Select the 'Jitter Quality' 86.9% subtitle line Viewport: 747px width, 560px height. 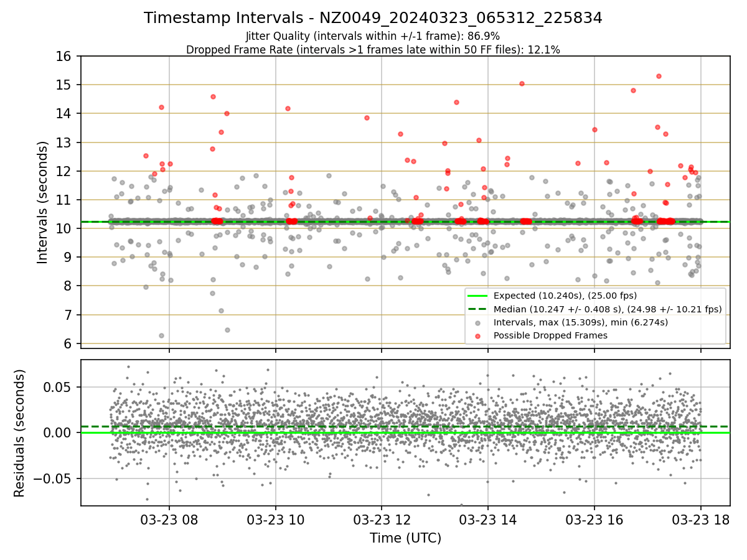point(373,37)
